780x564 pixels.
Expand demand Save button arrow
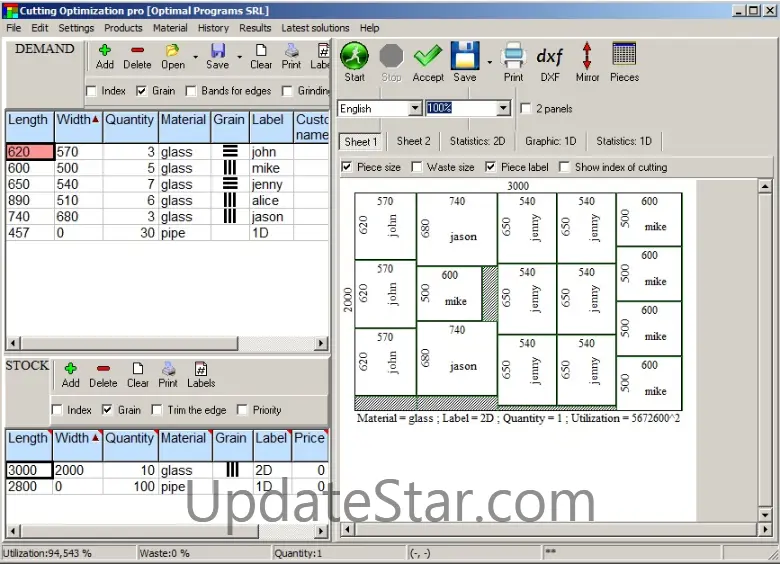tap(240, 57)
